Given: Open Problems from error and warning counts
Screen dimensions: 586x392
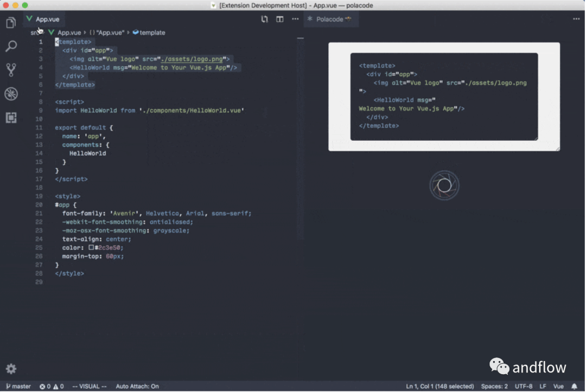Looking at the screenshot, I should pos(52,387).
